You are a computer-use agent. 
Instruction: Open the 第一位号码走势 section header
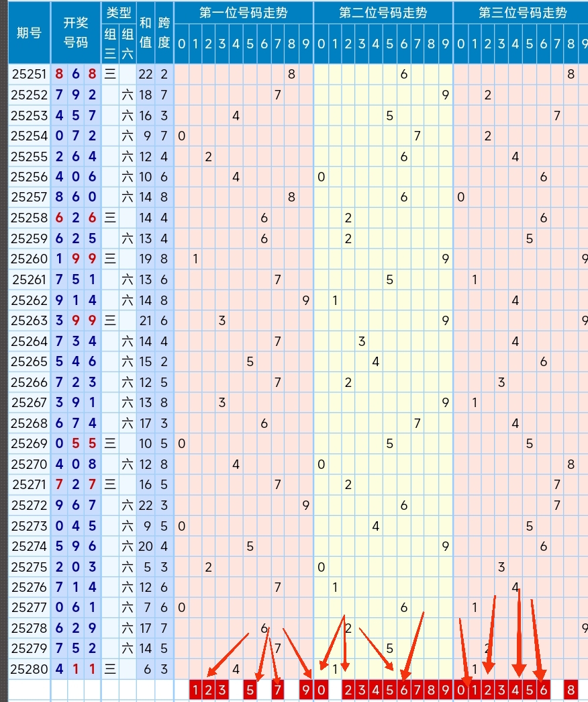click(244, 13)
